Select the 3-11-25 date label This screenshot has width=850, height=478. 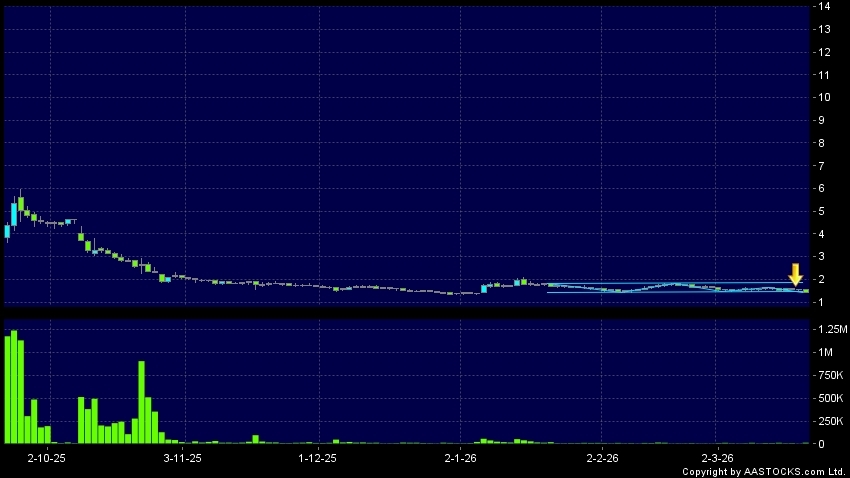(182, 457)
